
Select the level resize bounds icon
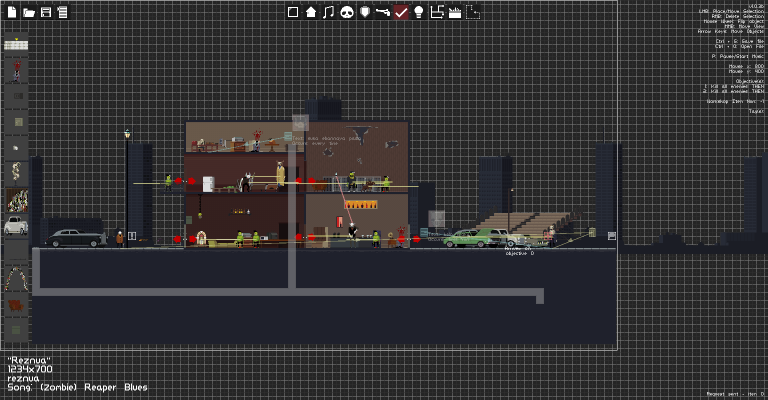coord(437,12)
